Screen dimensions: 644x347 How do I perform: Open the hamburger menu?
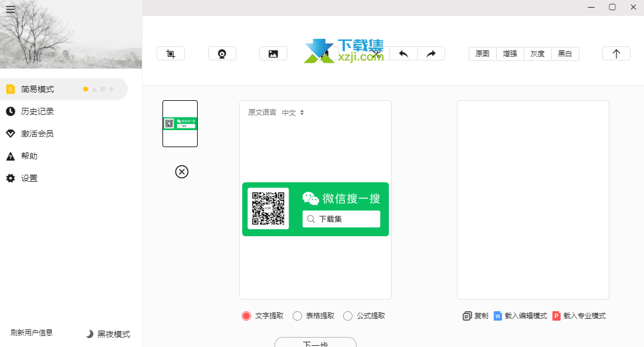coord(11,9)
